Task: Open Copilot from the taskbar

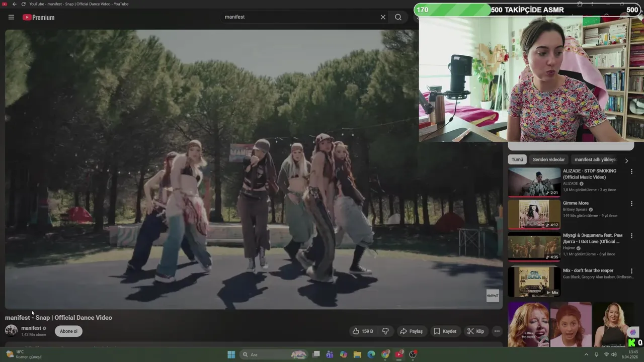Action: 344,354
